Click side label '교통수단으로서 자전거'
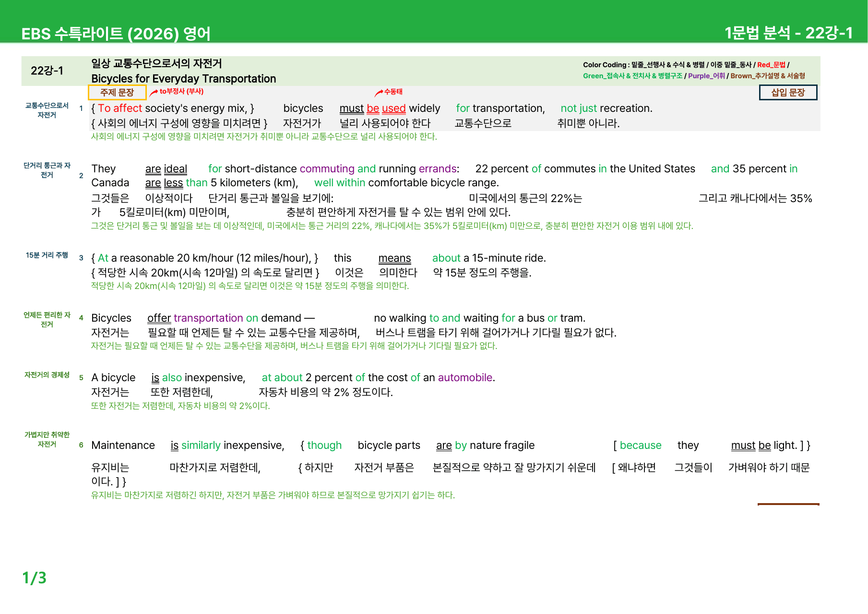The width and height of the screenshot is (868, 614). pyautogui.click(x=47, y=110)
